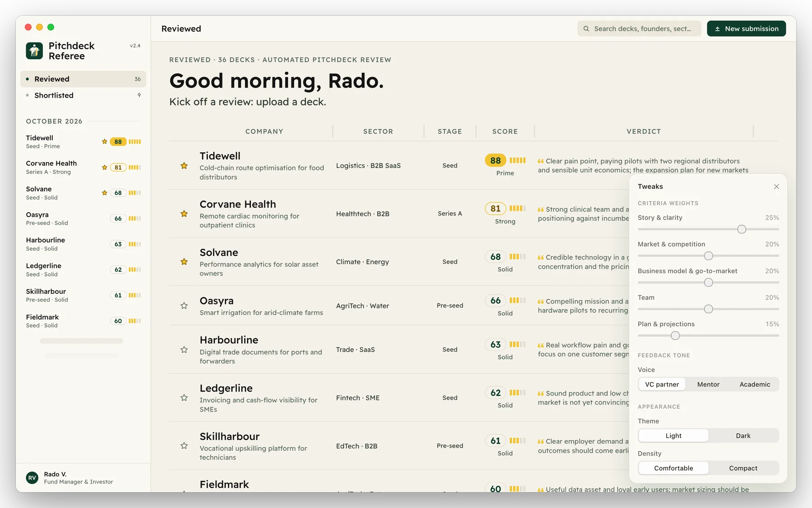Select Mentor feedback voice
Viewport: 812px width, 508px height.
(708, 384)
